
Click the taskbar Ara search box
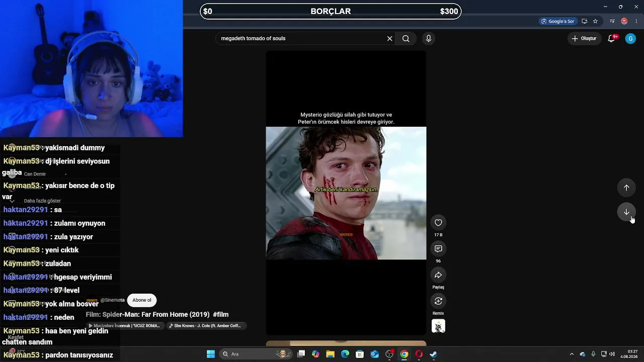[x=255, y=354]
